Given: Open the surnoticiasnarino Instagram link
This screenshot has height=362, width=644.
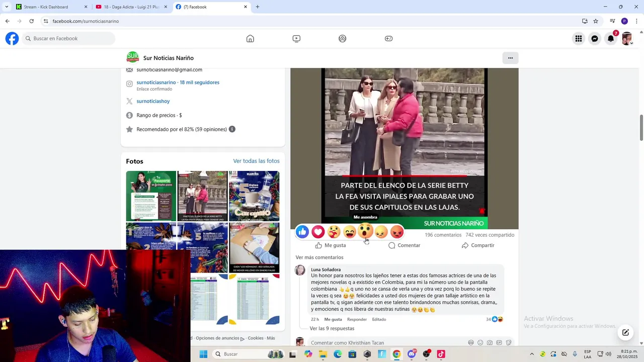Looking at the screenshot, I should pos(178,82).
